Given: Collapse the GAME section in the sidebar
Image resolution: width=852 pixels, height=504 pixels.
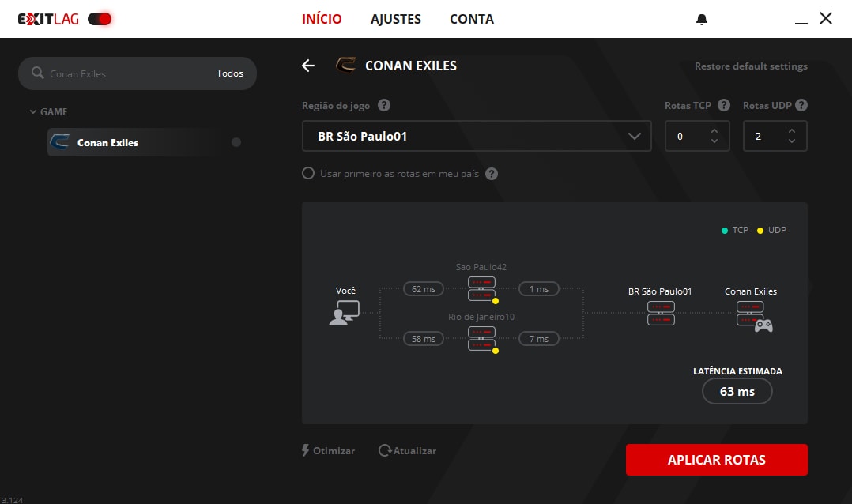Looking at the screenshot, I should click(x=33, y=112).
